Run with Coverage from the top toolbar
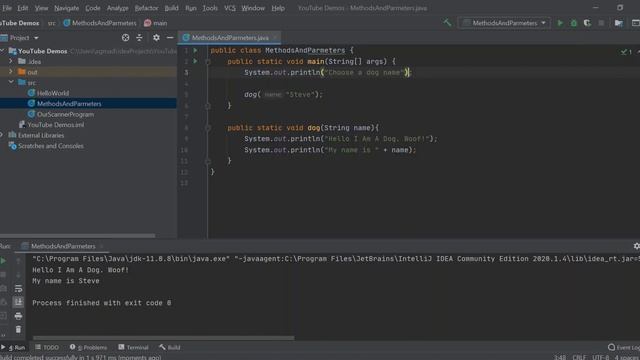640x360 pixels. coord(587,23)
